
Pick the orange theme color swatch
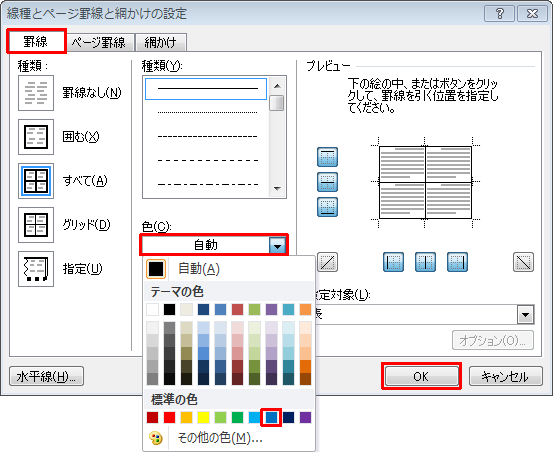[x=305, y=310]
